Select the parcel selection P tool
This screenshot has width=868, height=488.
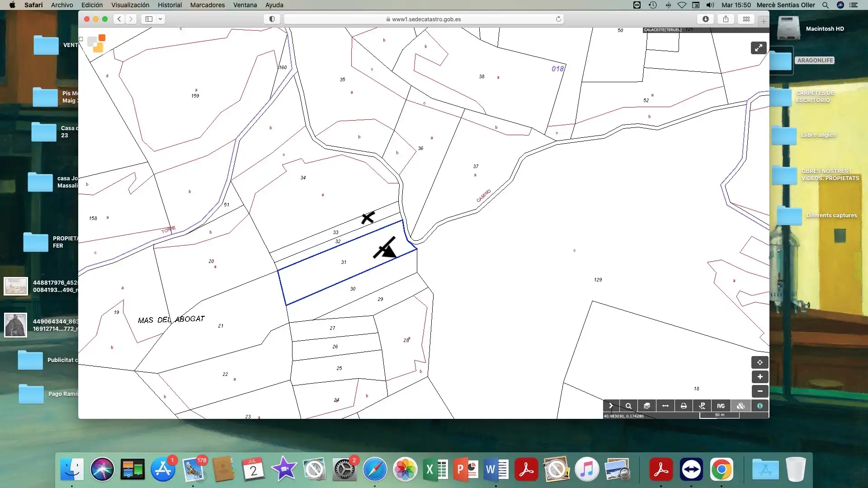(702, 406)
